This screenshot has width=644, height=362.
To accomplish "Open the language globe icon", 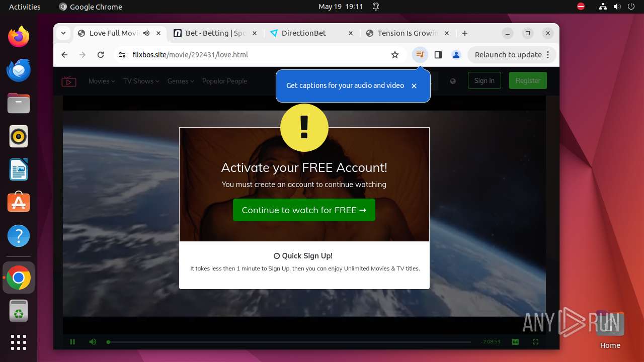I will pos(453,81).
